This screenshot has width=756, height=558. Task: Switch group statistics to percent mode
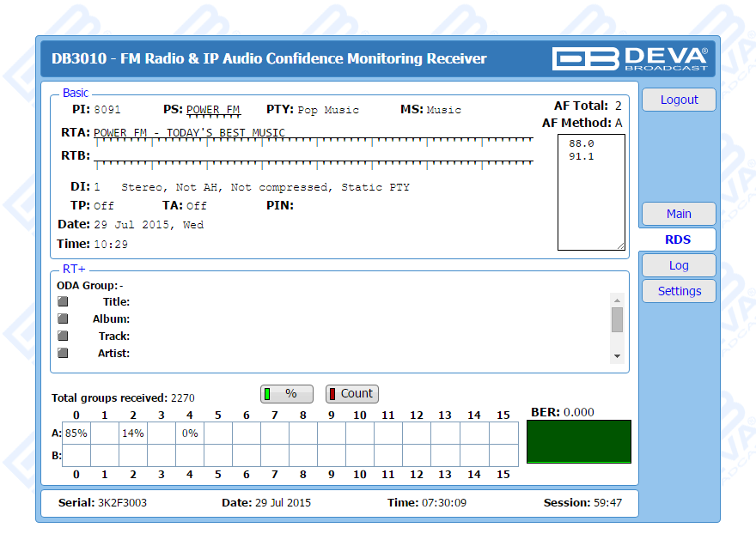[x=287, y=394]
